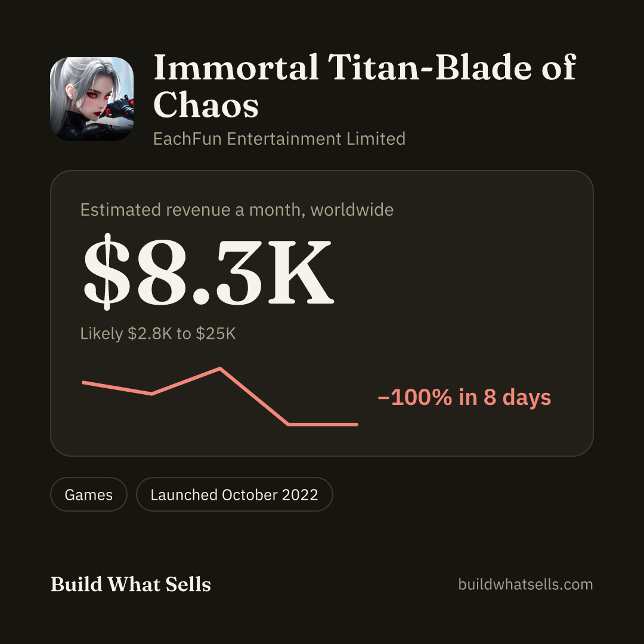Image resolution: width=644 pixels, height=644 pixels.
Task: Click the Launched October 2022 tag
Action: [234, 494]
